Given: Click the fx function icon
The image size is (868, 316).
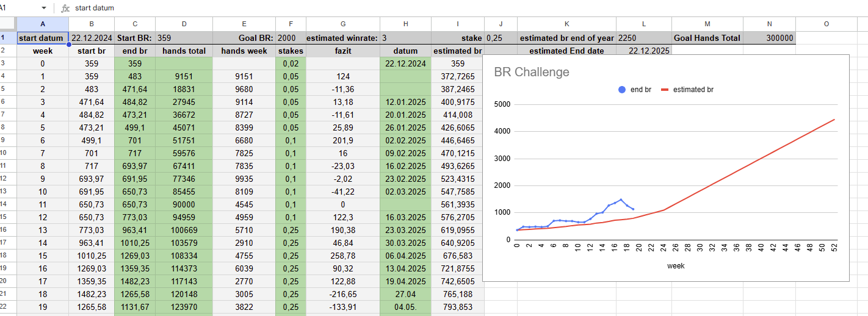Looking at the screenshot, I should [x=65, y=8].
